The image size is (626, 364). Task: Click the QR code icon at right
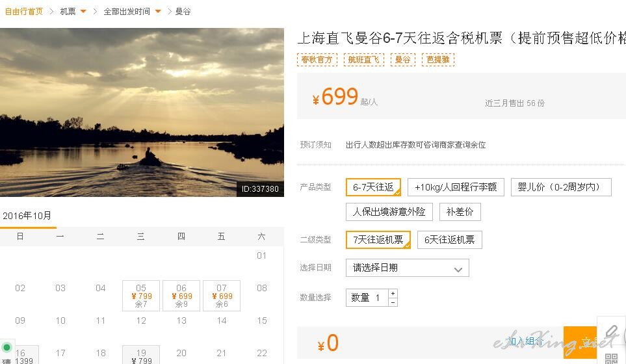(611, 358)
